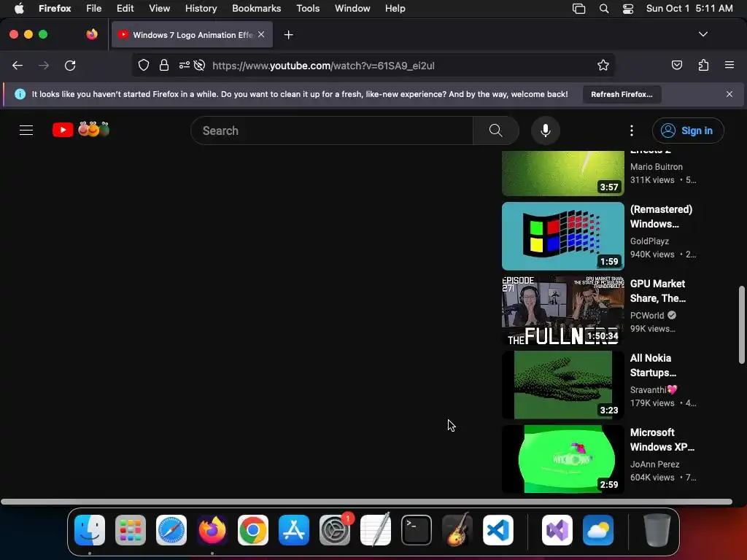The image size is (747, 560).
Task: Open the GPU Market Share video title
Action: (658, 291)
